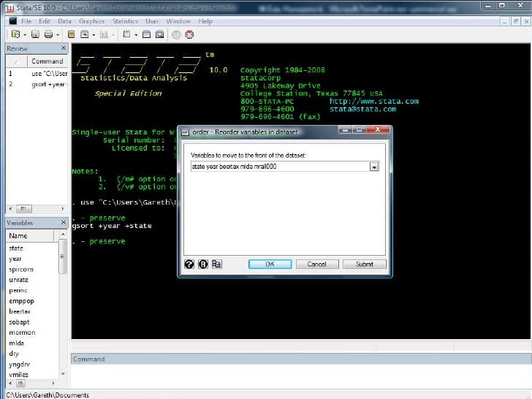Click the Begin Log toolbar icon
The image size is (532, 399).
click(72, 34)
